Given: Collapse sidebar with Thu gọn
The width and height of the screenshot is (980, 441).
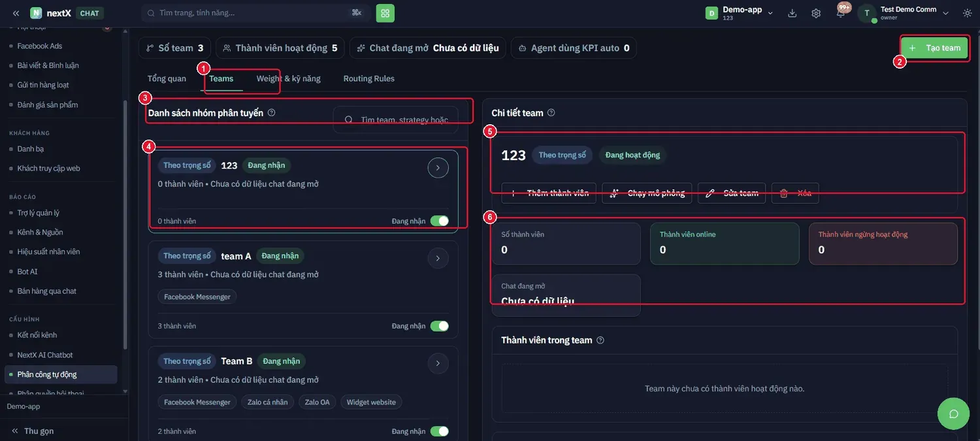Looking at the screenshot, I should point(32,431).
